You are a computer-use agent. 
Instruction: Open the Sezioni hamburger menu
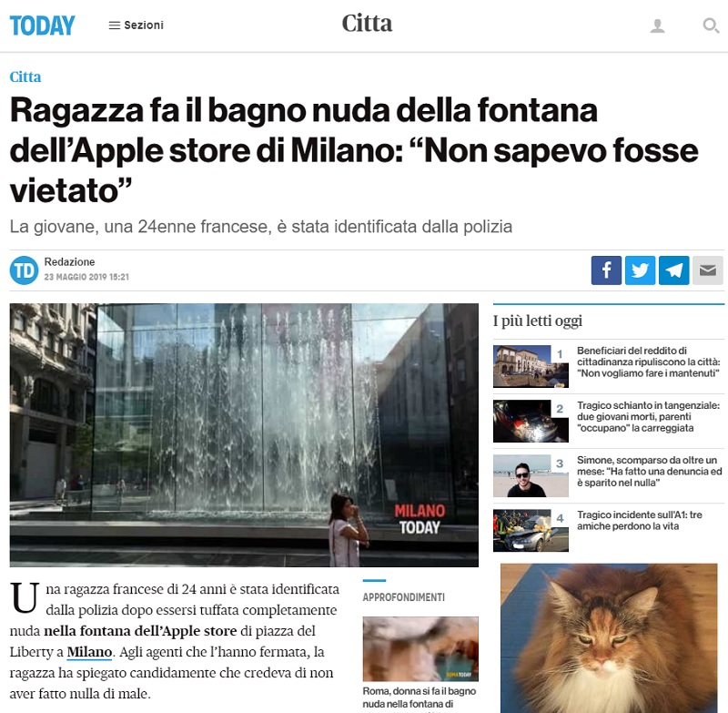[136, 25]
